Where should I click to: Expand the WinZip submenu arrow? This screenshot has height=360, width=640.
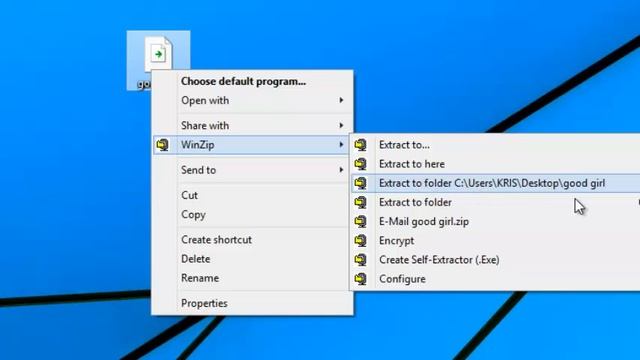tap(341, 144)
